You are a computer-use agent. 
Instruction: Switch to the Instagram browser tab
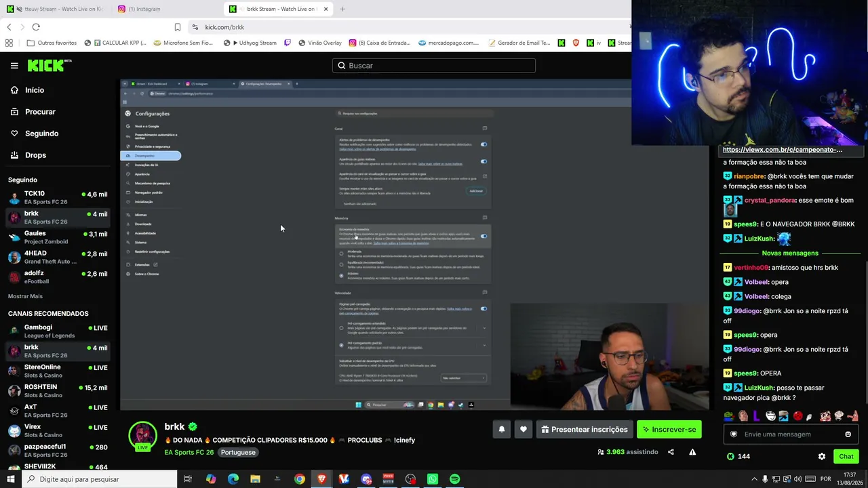(167, 9)
